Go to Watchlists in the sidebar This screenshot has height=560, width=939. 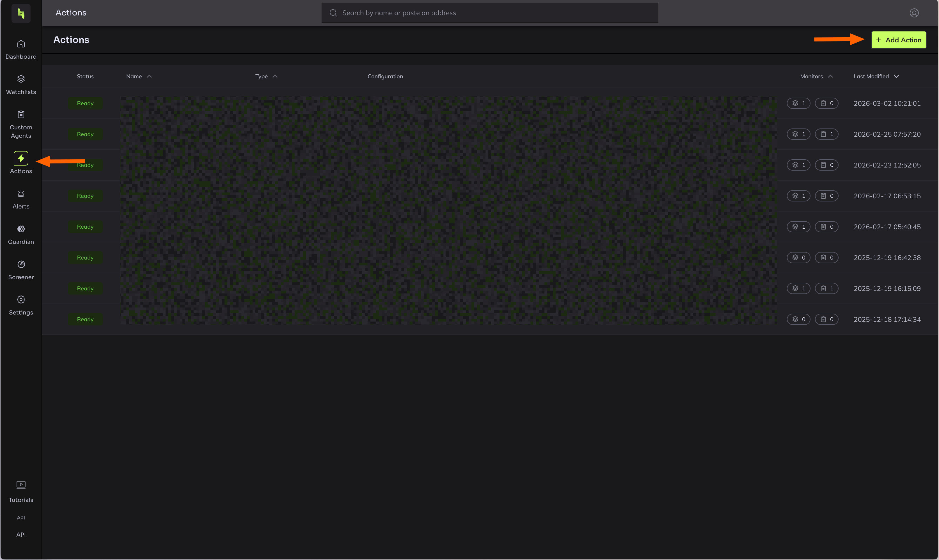pyautogui.click(x=21, y=85)
